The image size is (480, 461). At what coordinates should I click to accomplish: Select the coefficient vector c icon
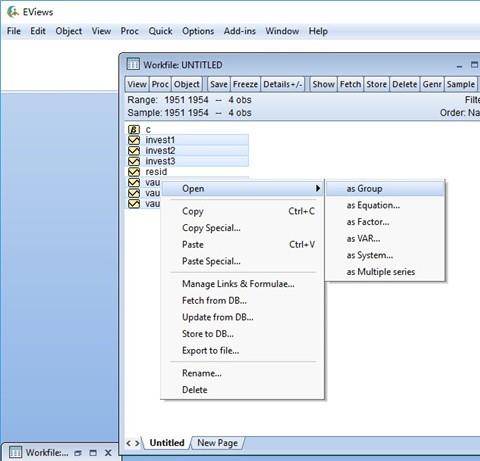point(134,129)
